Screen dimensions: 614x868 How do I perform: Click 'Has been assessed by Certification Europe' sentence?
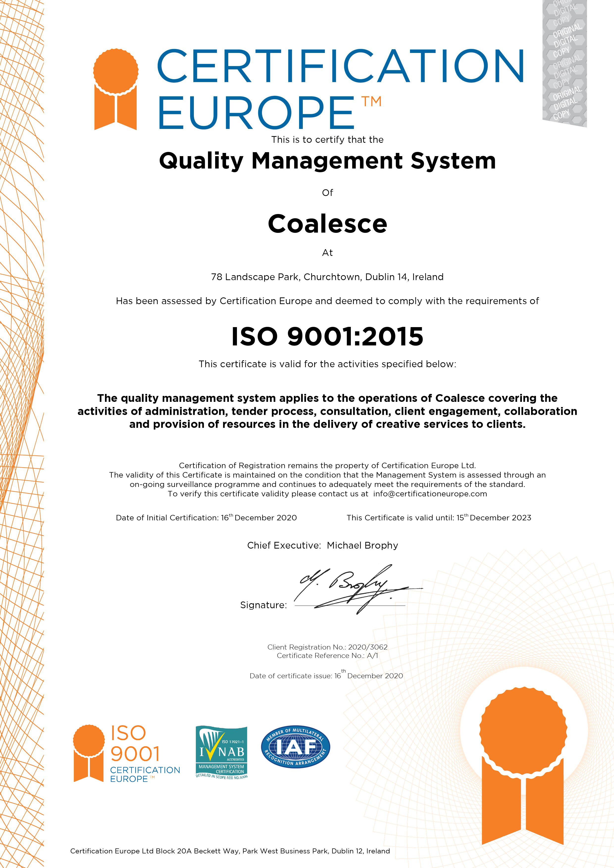click(327, 301)
